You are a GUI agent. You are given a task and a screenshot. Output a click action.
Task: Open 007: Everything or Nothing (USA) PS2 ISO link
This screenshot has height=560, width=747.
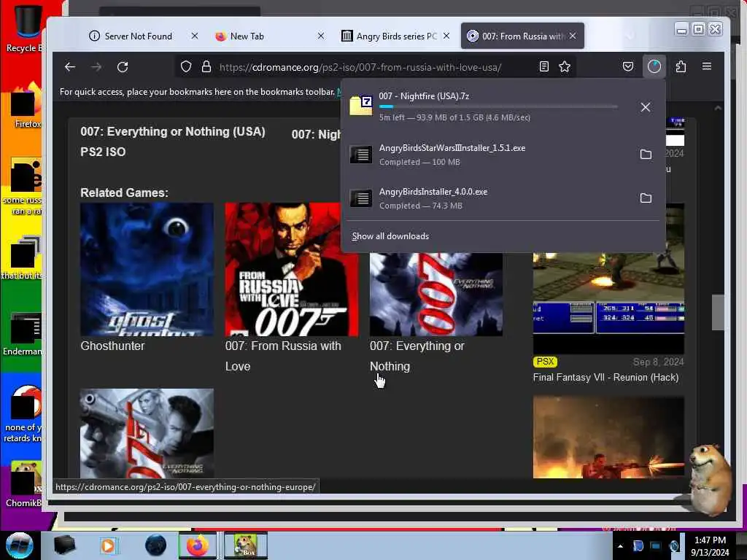pyautogui.click(x=172, y=141)
